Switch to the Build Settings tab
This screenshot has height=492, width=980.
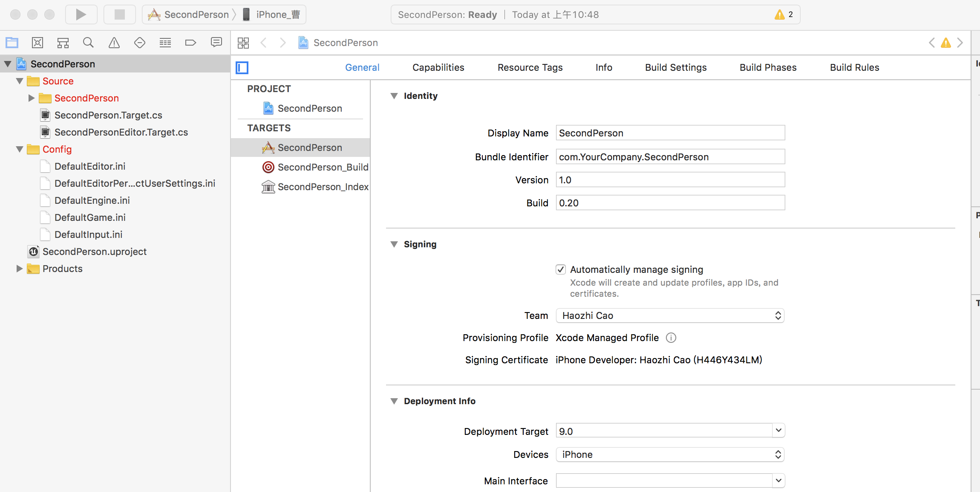tap(676, 67)
